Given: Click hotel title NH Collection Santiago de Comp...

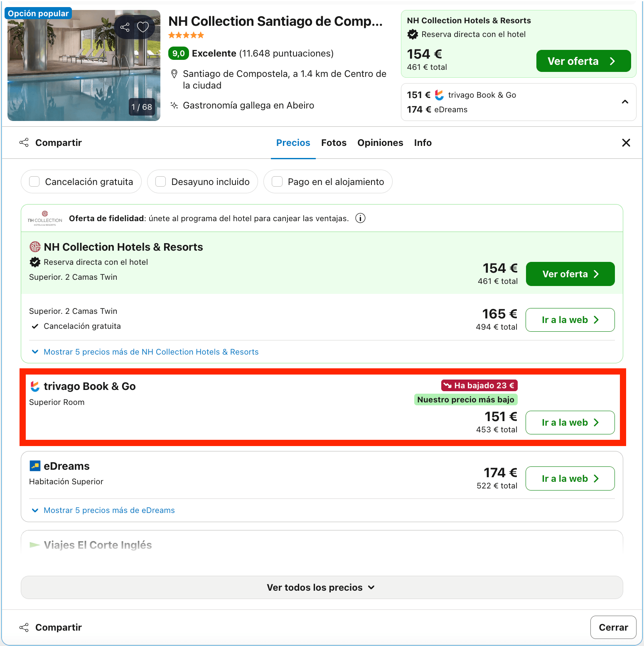Looking at the screenshot, I should [275, 21].
